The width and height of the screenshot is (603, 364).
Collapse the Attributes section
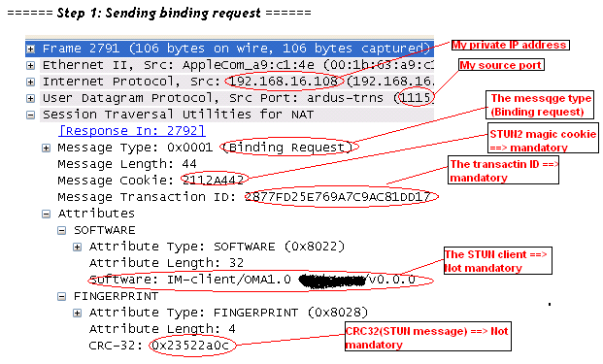pyautogui.click(x=46, y=215)
